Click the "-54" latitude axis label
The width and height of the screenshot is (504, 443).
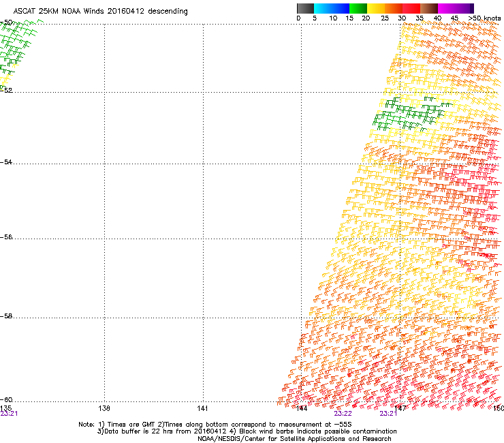(x=6, y=162)
